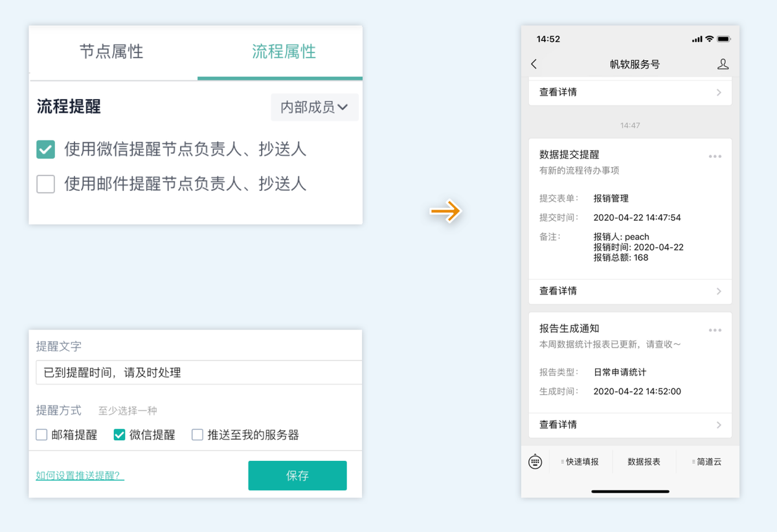The width and height of the screenshot is (777, 532).
Task: Expand the topmost 查看详情 chevron
Action: pyautogui.click(x=719, y=91)
